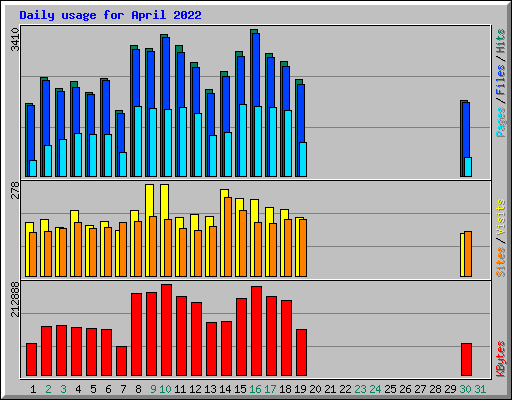Click day 25 on the date axis
Screen dimensions: 512x400
(390, 389)
